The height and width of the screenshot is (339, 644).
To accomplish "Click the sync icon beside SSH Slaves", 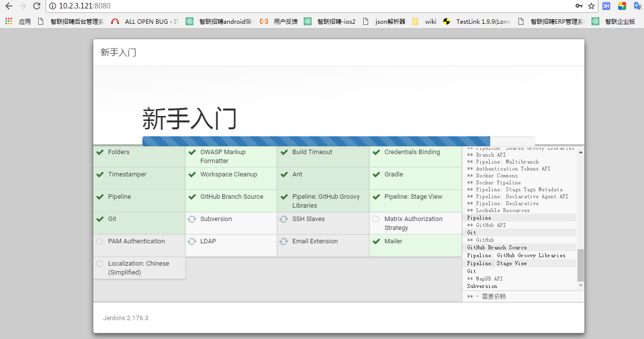I will coord(284,219).
